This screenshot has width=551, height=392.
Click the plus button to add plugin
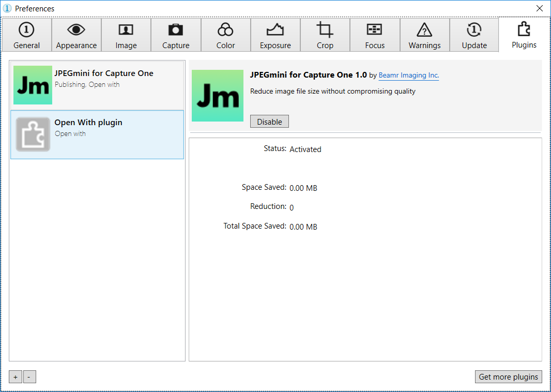point(16,377)
